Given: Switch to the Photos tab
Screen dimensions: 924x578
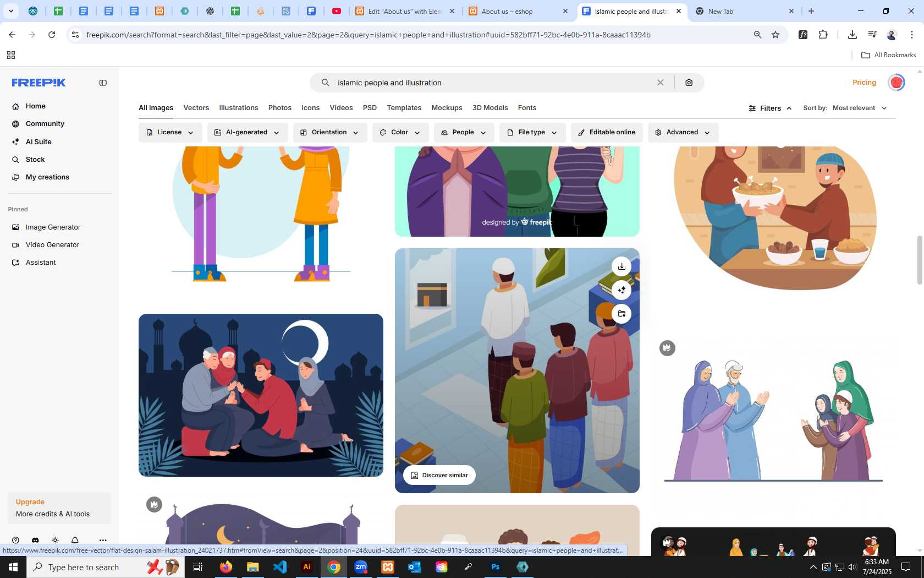Looking at the screenshot, I should (x=280, y=108).
